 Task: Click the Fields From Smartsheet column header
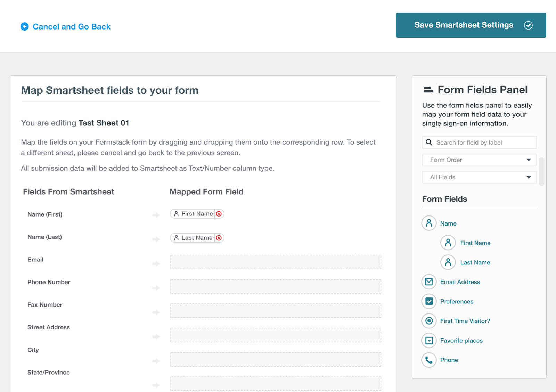(68, 191)
